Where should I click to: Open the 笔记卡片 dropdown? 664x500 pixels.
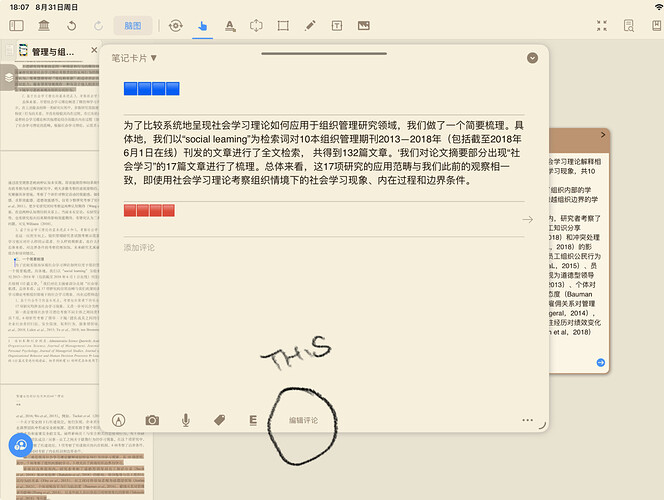(x=134, y=57)
